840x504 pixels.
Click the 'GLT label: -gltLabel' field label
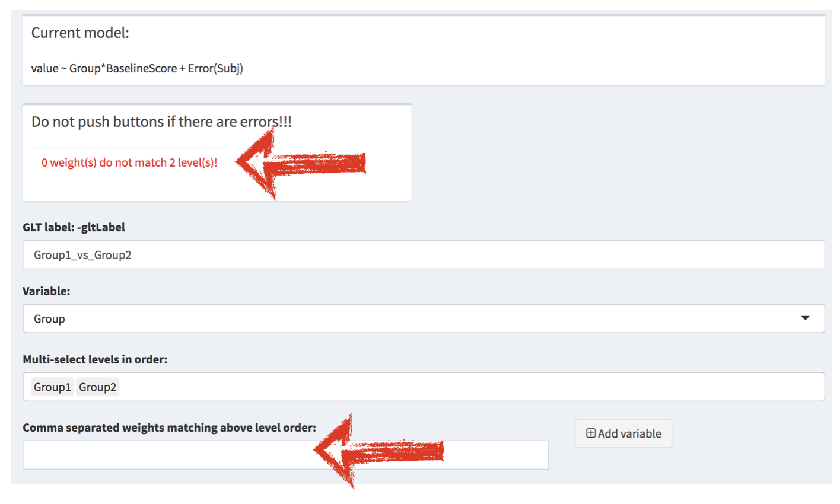click(74, 227)
